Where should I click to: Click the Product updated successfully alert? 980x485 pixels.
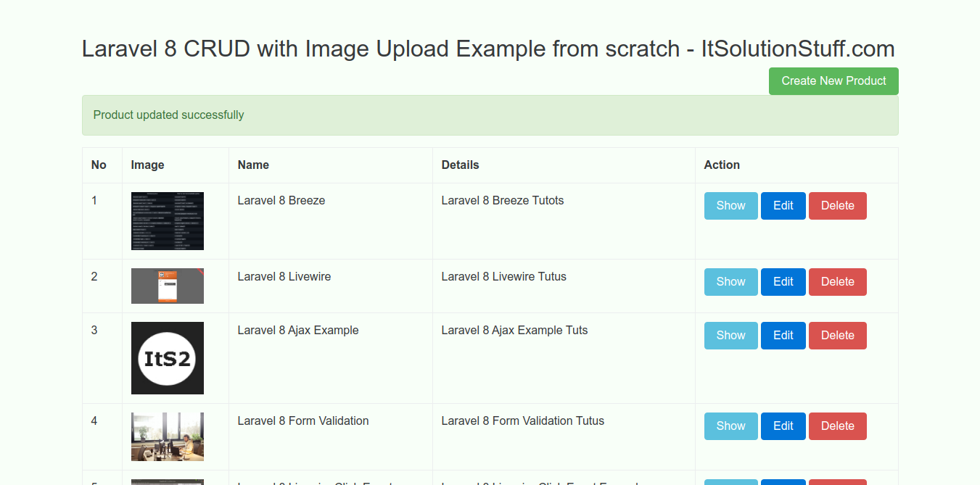490,115
